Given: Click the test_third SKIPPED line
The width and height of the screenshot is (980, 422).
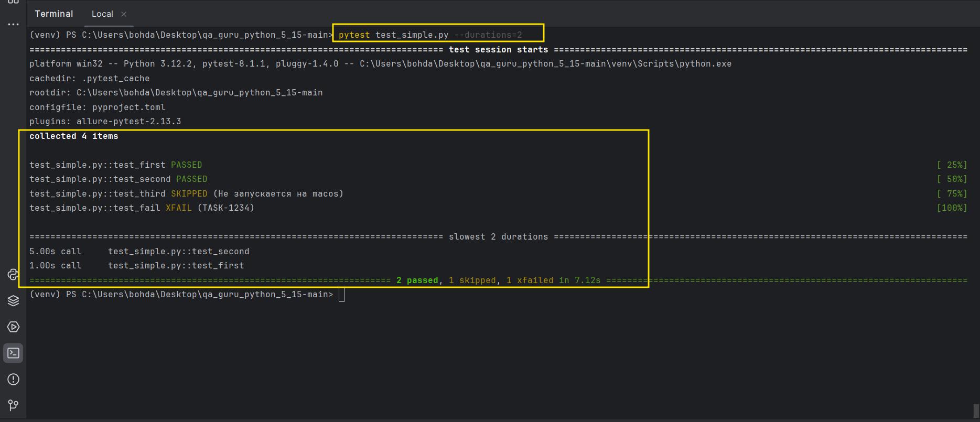Looking at the screenshot, I should point(186,194).
